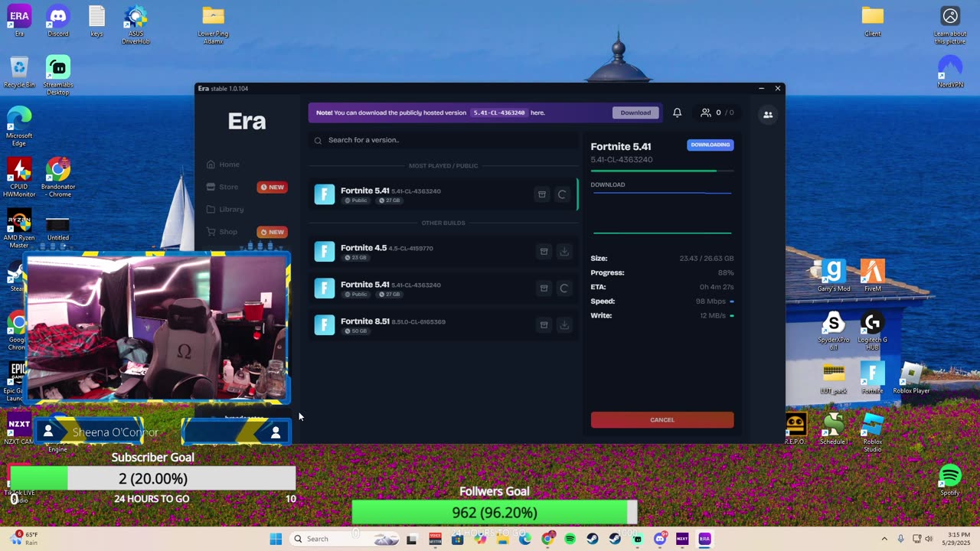Go to Home in Era sidebar
Screen dimensions: 980x551
pos(223,165)
